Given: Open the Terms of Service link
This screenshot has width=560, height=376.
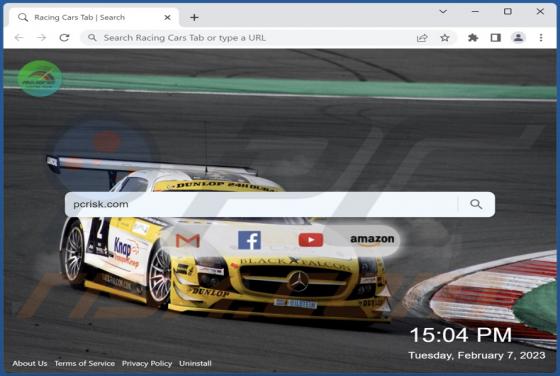Looking at the screenshot, I should tap(85, 364).
